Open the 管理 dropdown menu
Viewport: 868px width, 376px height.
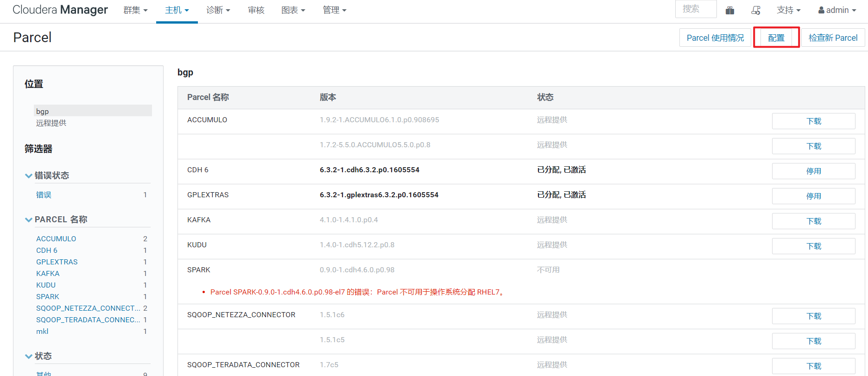coord(335,10)
